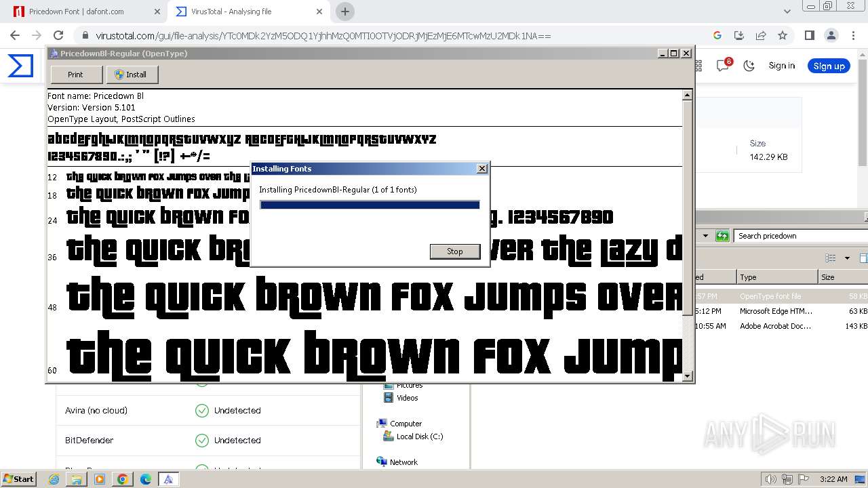Share this page icon in address bar
868x488 pixels.
click(761, 36)
